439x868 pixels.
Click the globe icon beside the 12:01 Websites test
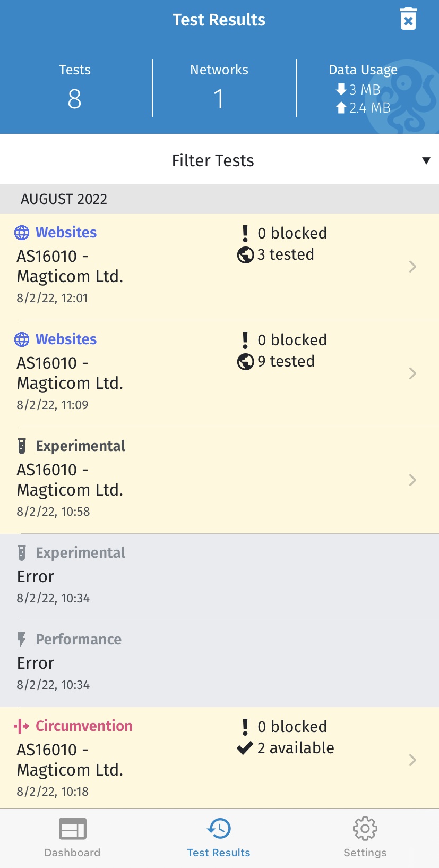(x=22, y=233)
